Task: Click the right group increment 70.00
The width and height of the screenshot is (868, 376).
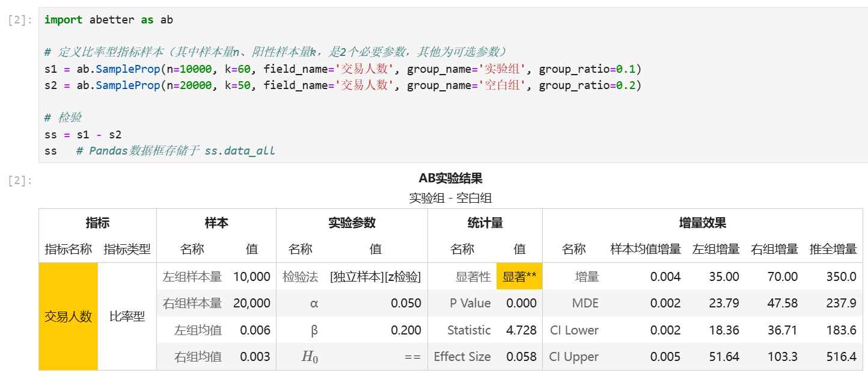Action: pos(783,277)
